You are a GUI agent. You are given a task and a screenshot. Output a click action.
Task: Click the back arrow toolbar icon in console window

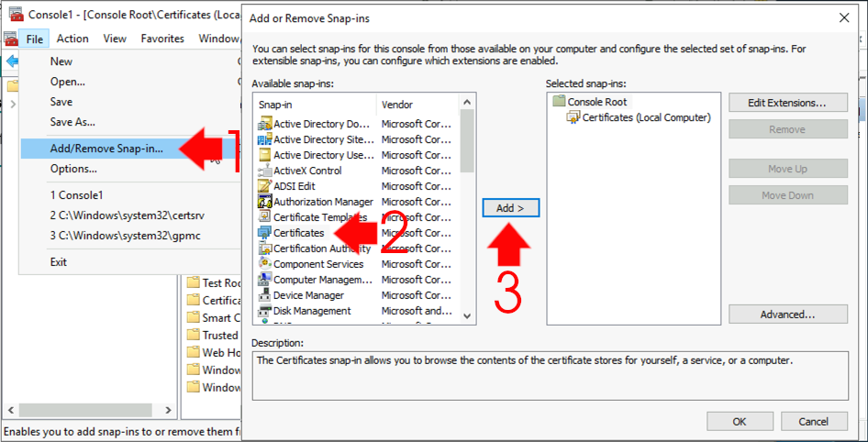11,61
